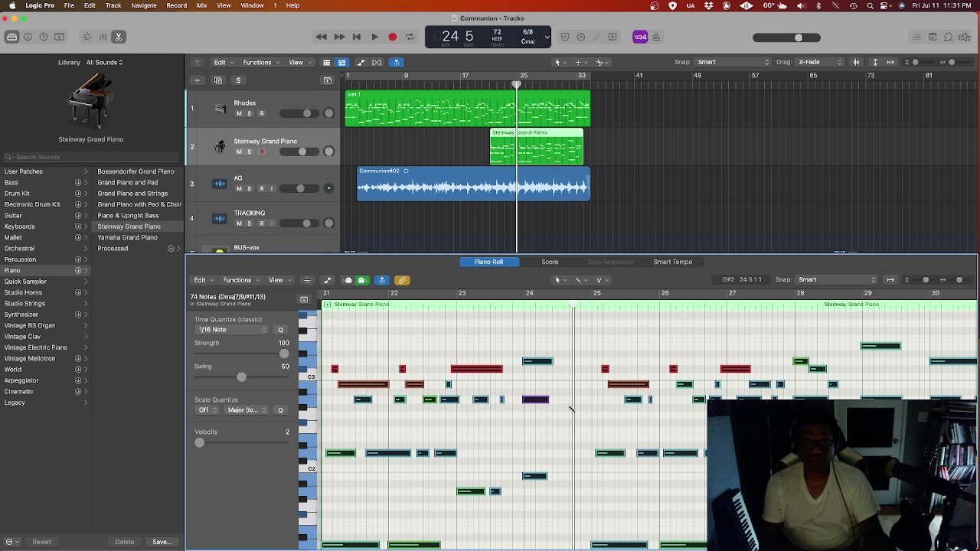980x551 pixels.
Task: Open Quick Help question mark button
Action: click(x=44, y=37)
